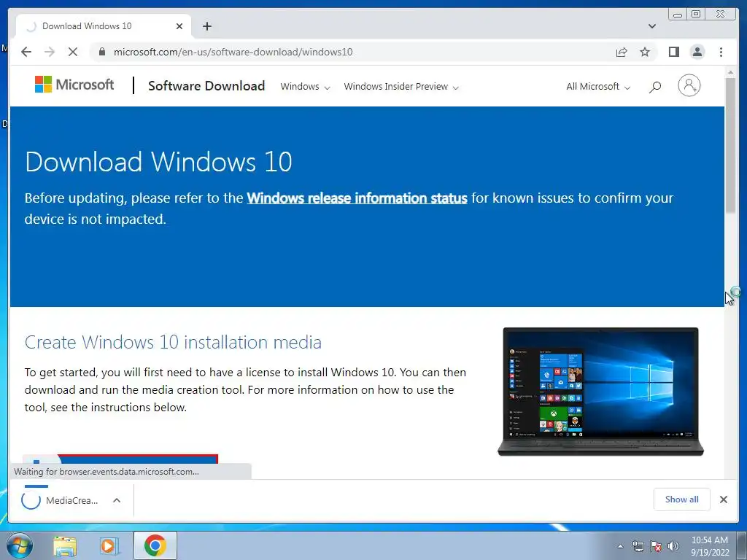The width and height of the screenshot is (747, 560).
Task: Click the taskbar clock 10:54 AM
Action: pos(710,540)
